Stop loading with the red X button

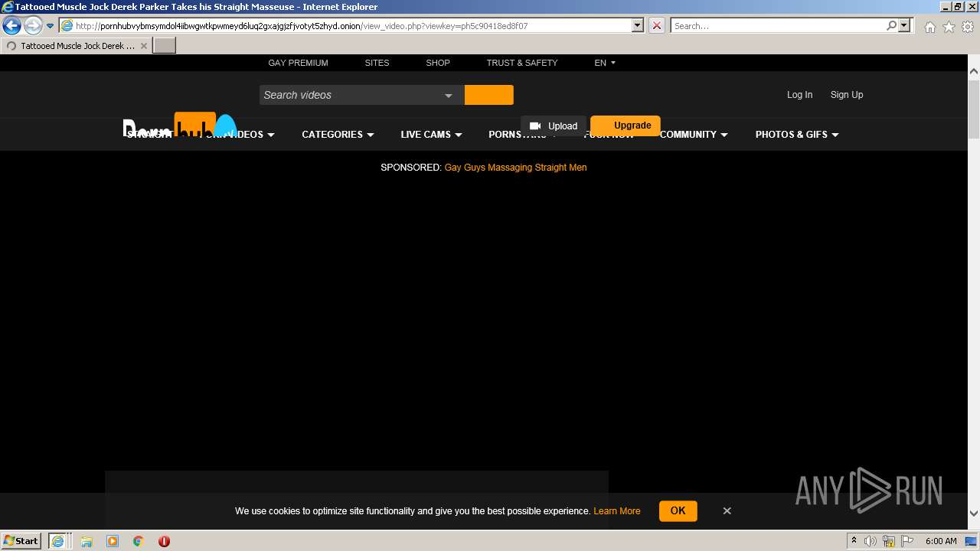(x=657, y=25)
